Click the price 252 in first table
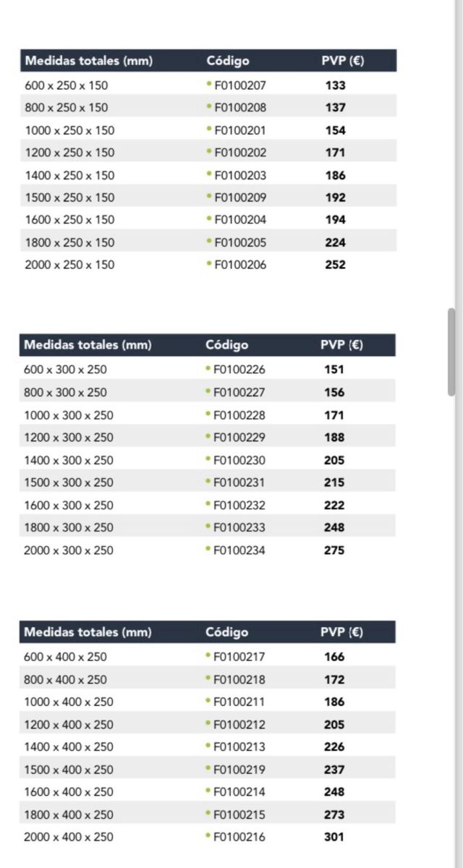 [335, 265]
